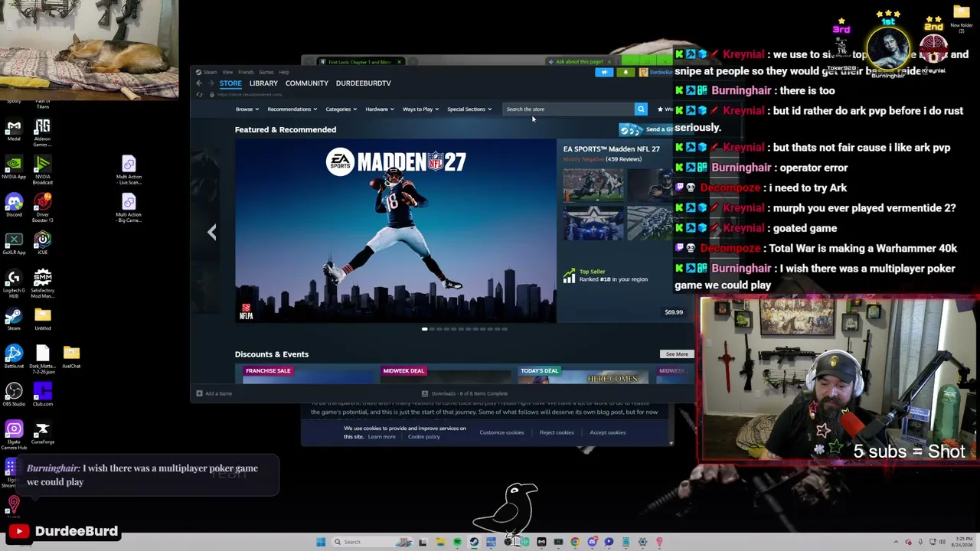Click the Steam store search magnifier button
Image resolution: width=980 pixels, height=551 pixels.
641,109
